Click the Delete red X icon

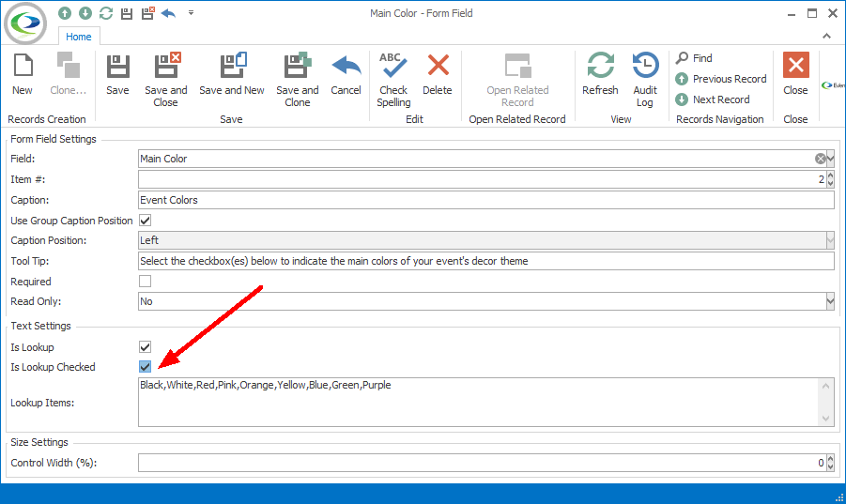point(438,66)
